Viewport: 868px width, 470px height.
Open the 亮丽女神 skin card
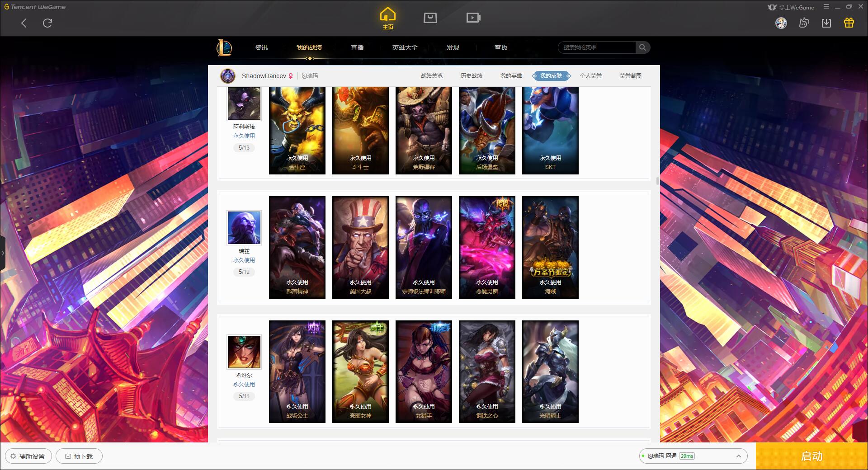tap(360, 371)
